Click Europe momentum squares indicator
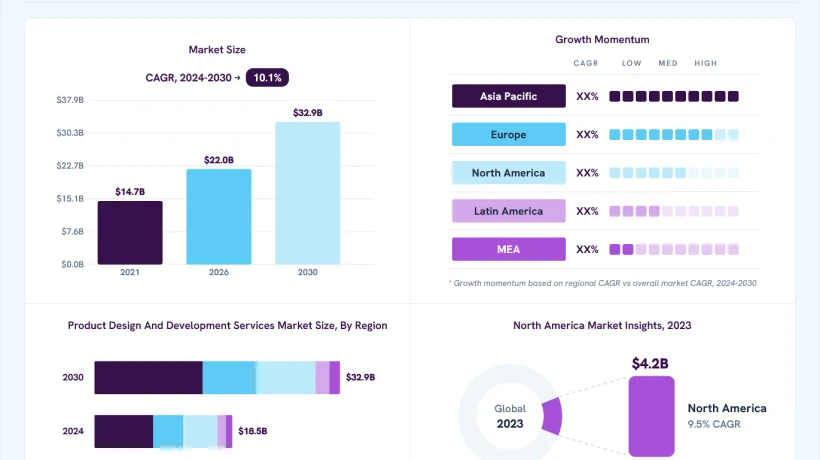The image size is (820, 460). (674, 134)
